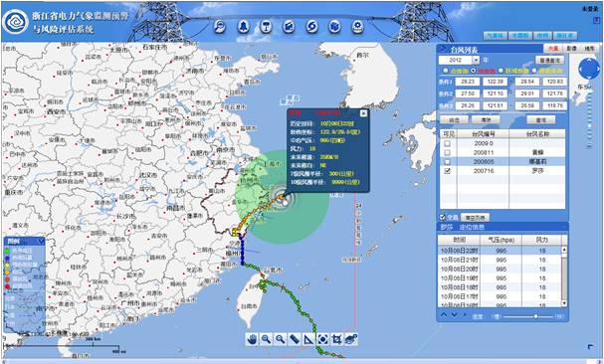Switch to the third map-type tab
The width and height of the screenshot is (604, 364).
(x=589, y=49)
